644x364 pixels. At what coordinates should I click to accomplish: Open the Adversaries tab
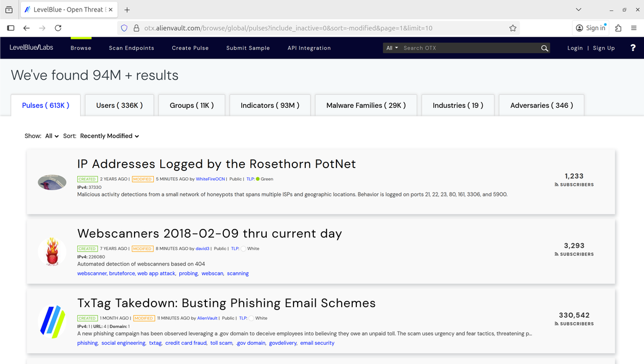click(x=541, y=105)
